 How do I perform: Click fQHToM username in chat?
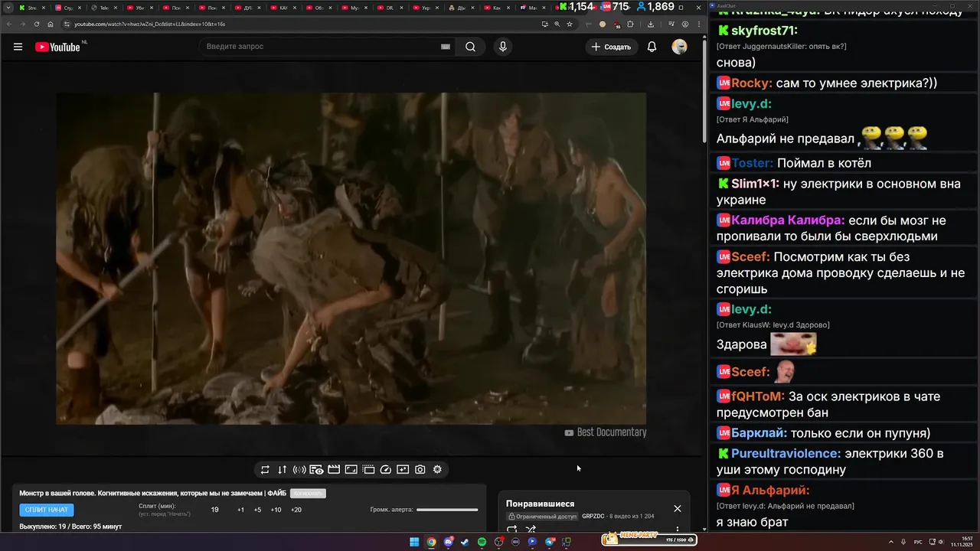(x=758, y=396)
